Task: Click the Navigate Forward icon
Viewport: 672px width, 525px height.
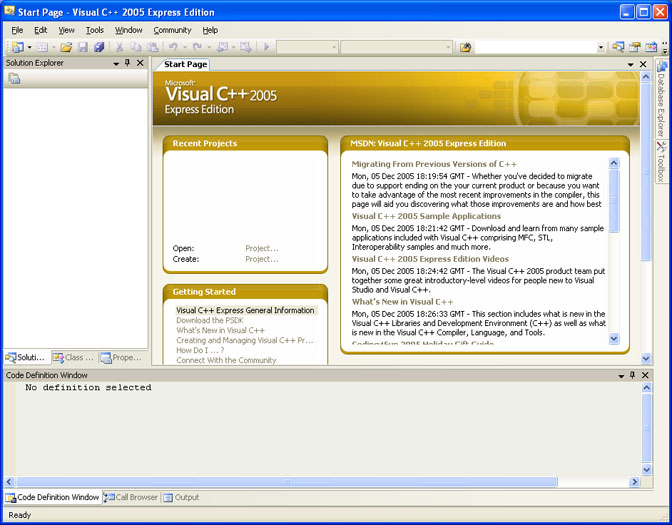Action: click(x=246, y=47)
